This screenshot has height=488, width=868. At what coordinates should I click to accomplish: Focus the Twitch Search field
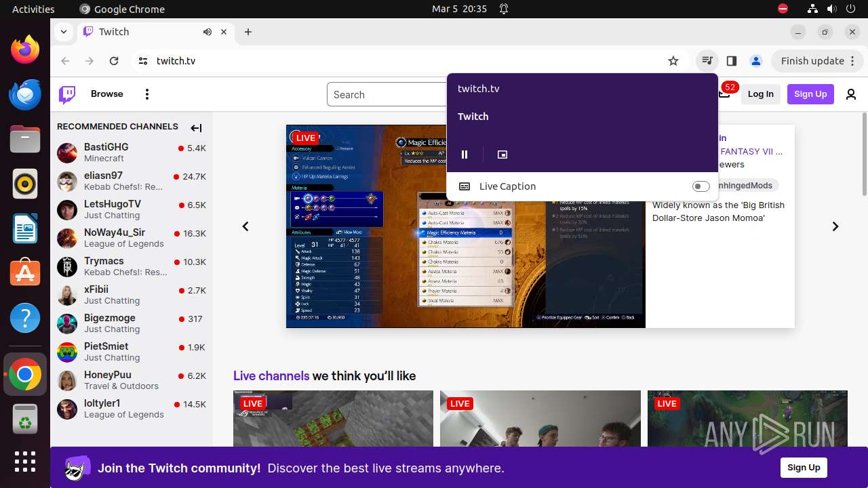[x=387, y=95]
